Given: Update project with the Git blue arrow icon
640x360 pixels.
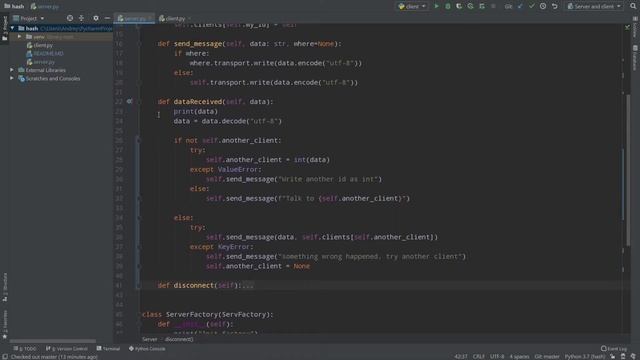Looking at the screenshot, I should click(520, 6).
